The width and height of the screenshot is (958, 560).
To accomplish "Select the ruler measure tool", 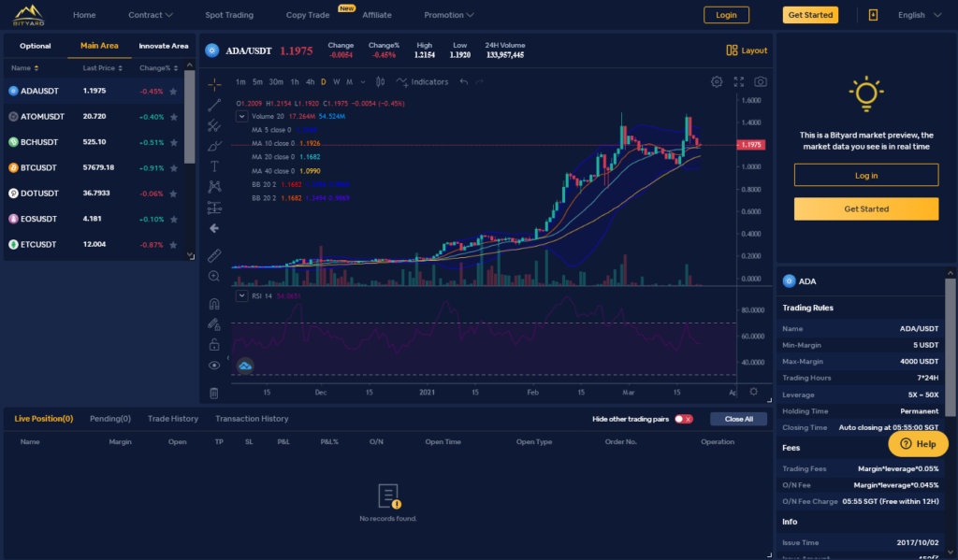I will pyautogui.click(x=214, y=255).
